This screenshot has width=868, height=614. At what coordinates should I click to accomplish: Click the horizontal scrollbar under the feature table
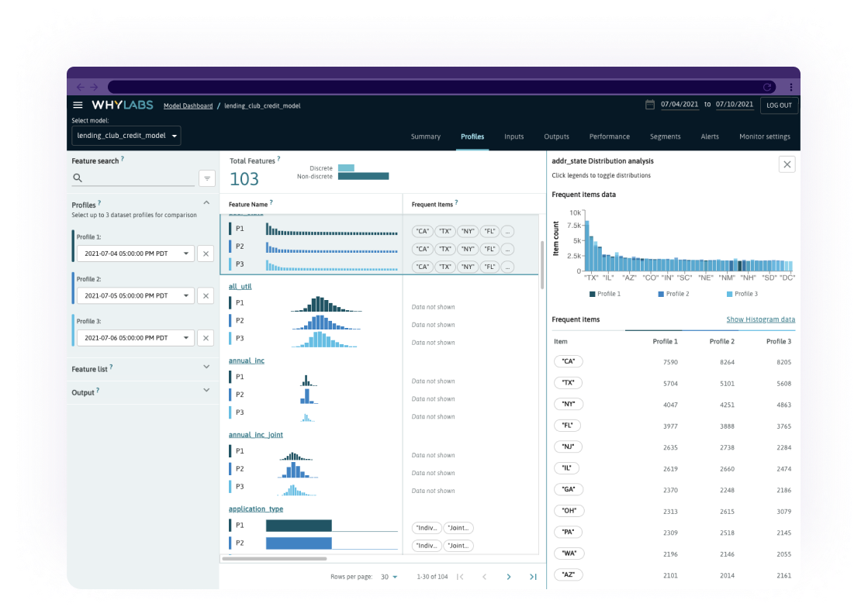[274, 558]
